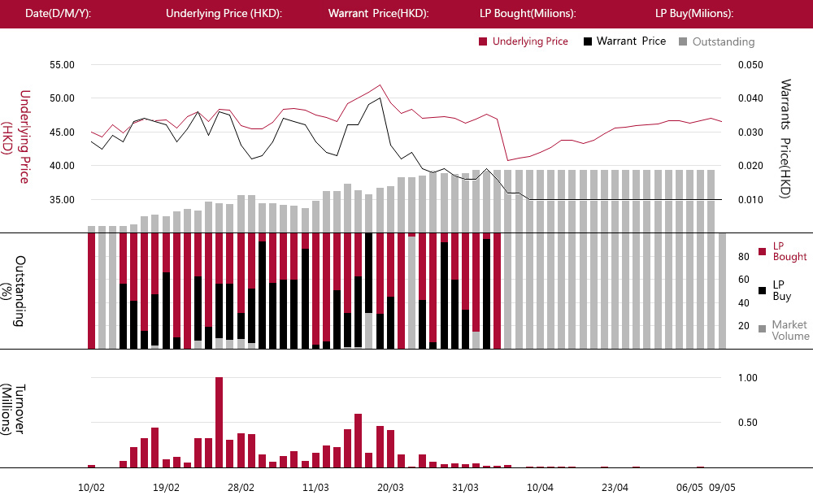This screenshot has height=504, width=813.
Task: Click the tallest turnover bar reaching 1.00
Action: point(219,422)
